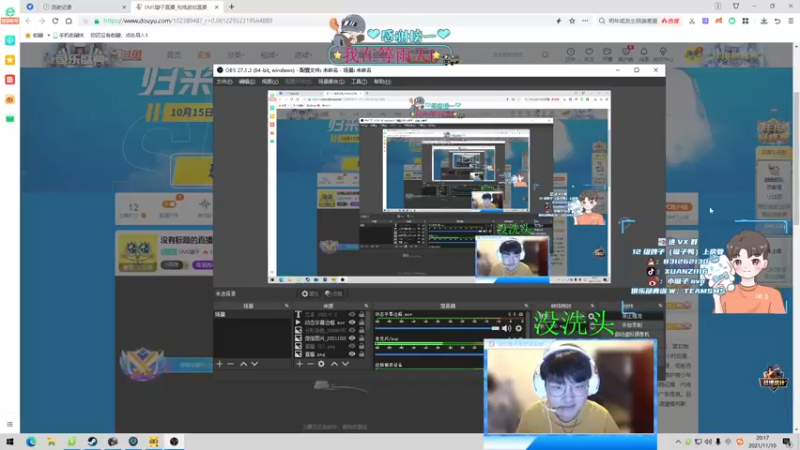The image size is (800, 450).
Task: Open OBS Scene Collection menu
Action: (x=331, y=82)
